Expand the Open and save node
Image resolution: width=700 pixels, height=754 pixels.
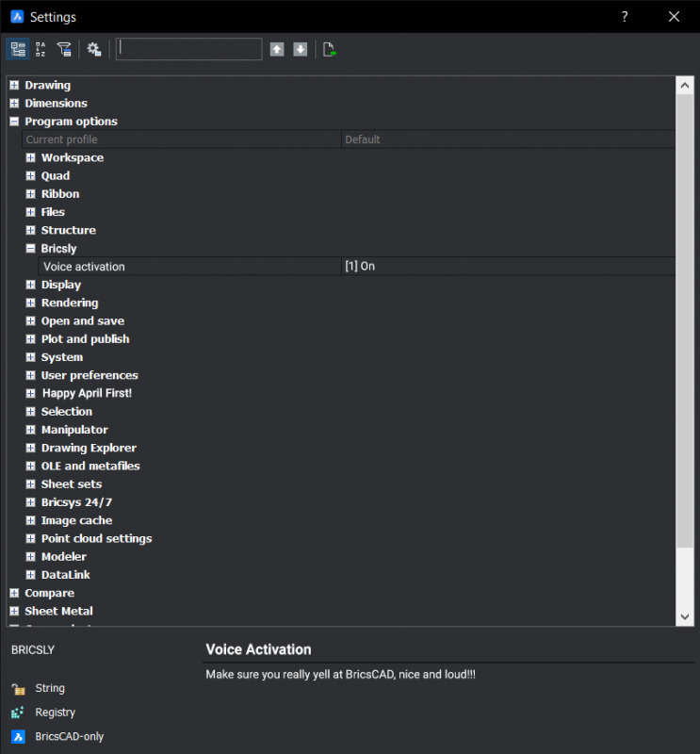click(30, 320)
